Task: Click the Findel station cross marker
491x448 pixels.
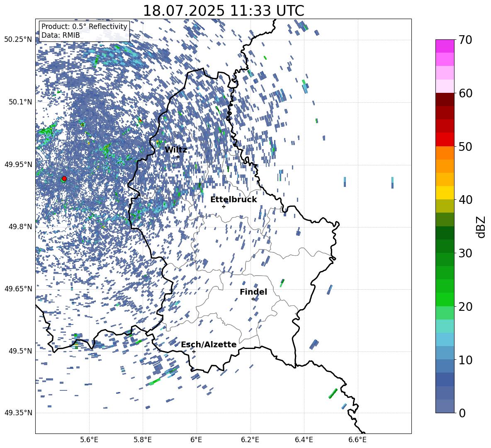Action: [253, 299]
